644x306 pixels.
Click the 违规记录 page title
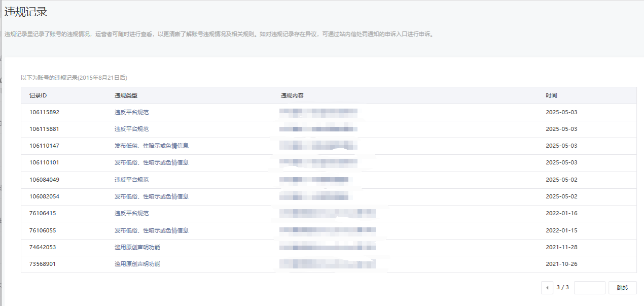coord(26,12)
